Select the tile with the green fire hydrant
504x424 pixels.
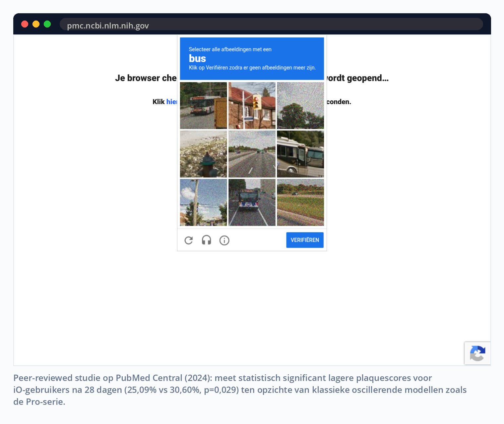tap(204, 154)
